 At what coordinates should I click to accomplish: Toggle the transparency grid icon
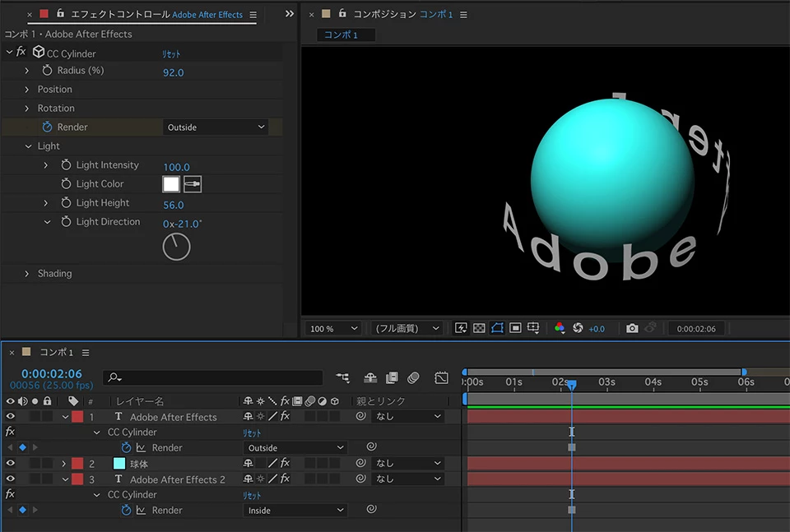[479, 328]
